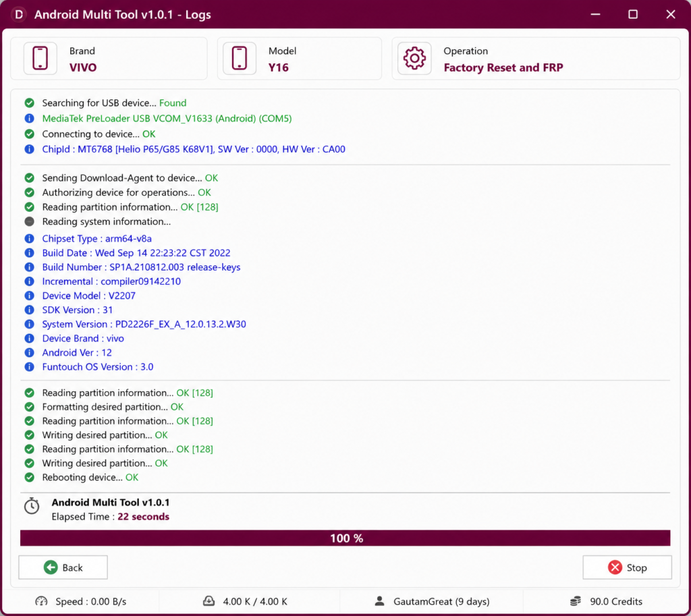Click the Funtouch OS Version : 3.0 text
Screen dimensions: 691x616
(98, 366)
